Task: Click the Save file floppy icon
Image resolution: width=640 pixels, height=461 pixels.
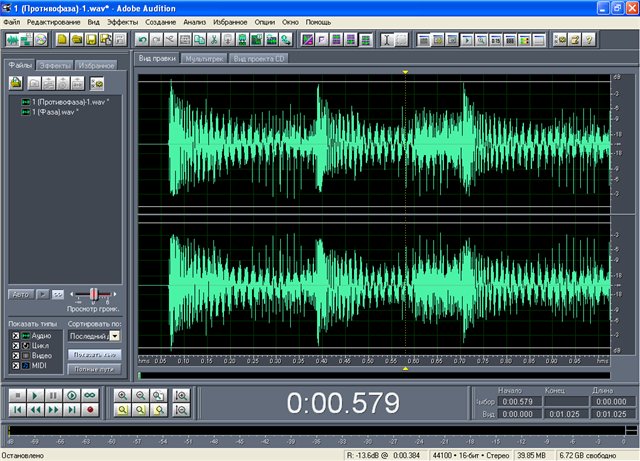Action: pyautogui.click(x=91, y=40)
